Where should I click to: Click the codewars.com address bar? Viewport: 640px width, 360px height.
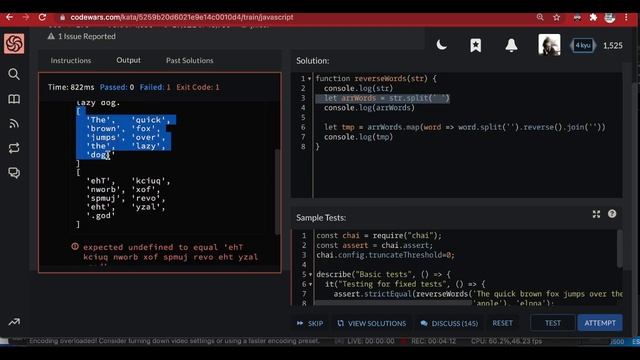(x=182, y=17)
